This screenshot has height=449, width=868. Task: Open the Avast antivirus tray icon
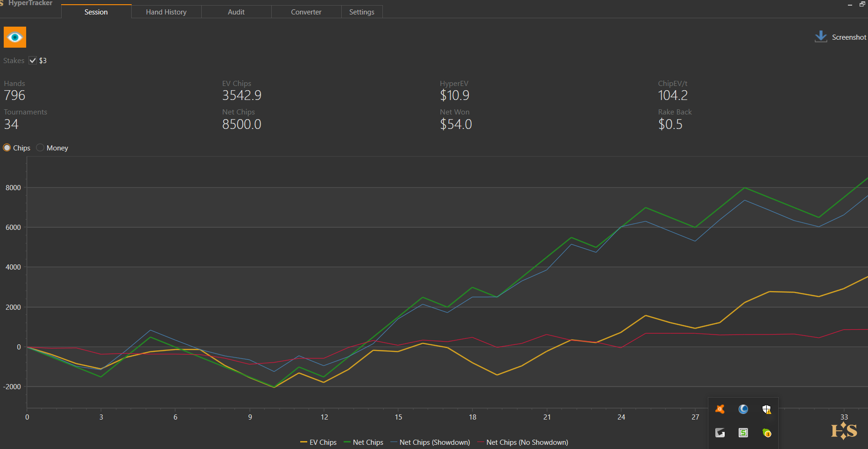(720, 409)
